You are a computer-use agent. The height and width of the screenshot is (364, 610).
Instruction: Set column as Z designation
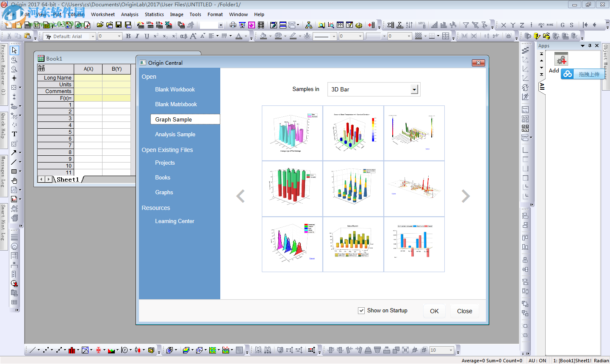(522, 25)
